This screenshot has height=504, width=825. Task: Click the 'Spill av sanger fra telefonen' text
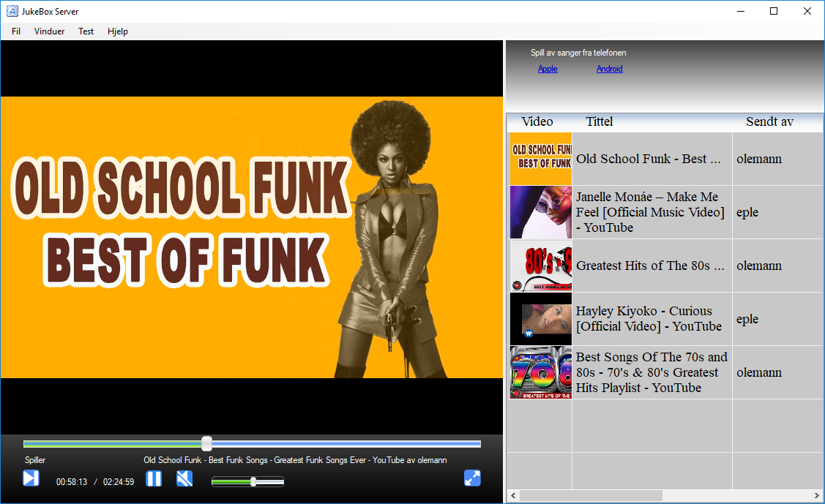tap(578, 53)
